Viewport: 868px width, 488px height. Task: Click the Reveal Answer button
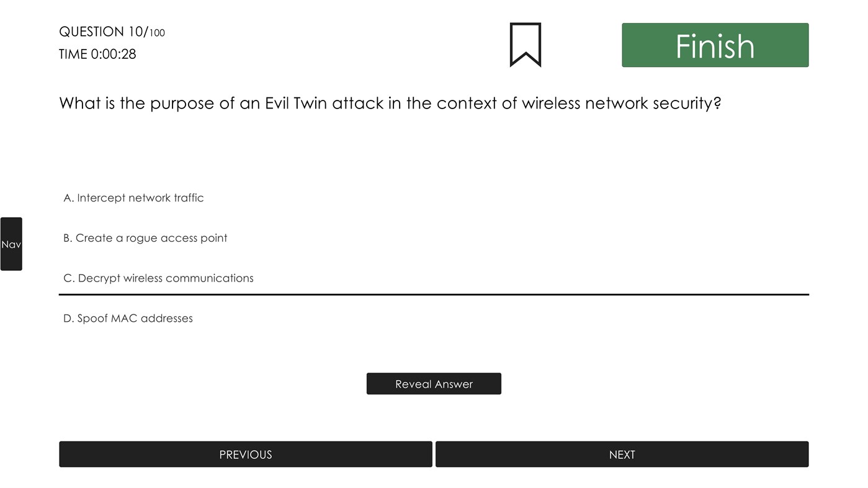point(434,383)
